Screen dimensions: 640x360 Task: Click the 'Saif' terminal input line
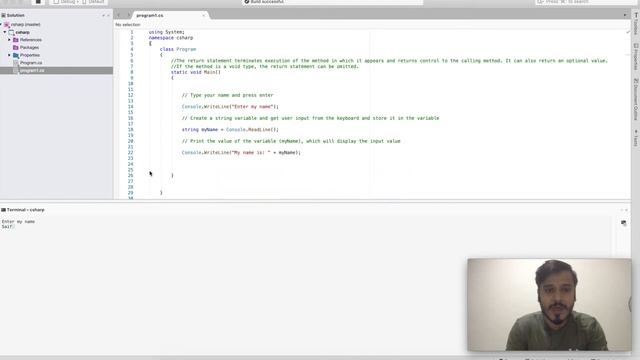[7, 227]
